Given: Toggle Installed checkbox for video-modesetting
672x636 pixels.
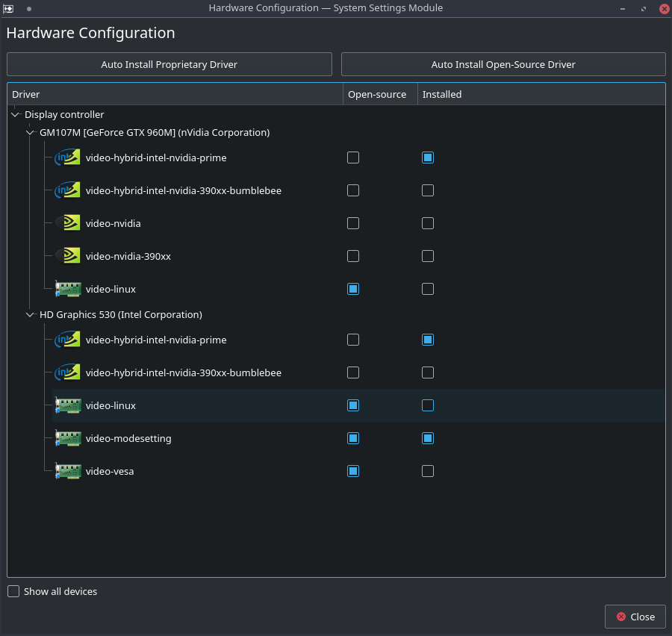Looking at the screenshot, I should coord(428,438).
